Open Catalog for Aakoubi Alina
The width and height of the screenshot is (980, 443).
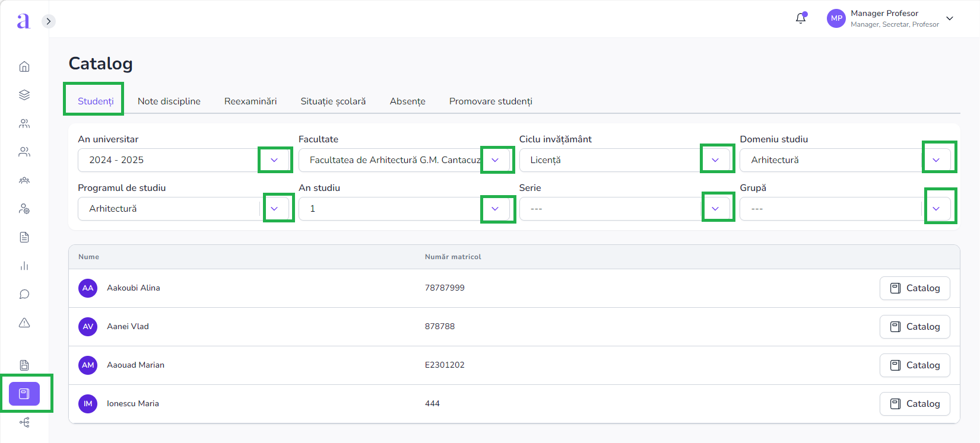[x=915, y=288]
